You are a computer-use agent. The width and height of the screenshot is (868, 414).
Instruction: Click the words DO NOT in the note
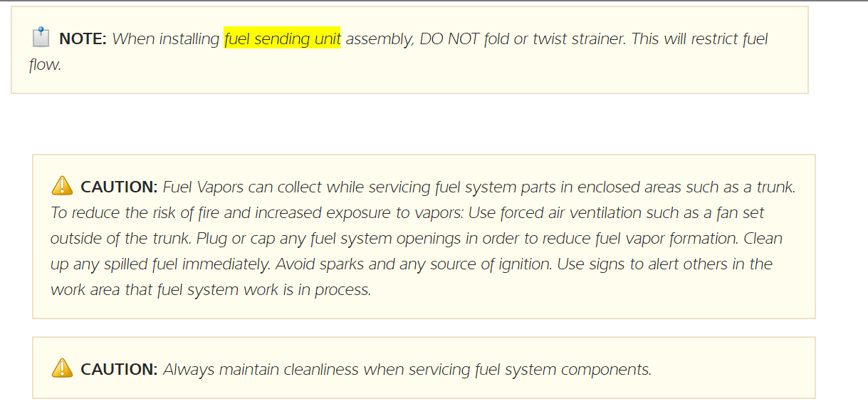(x=449, y=38)
